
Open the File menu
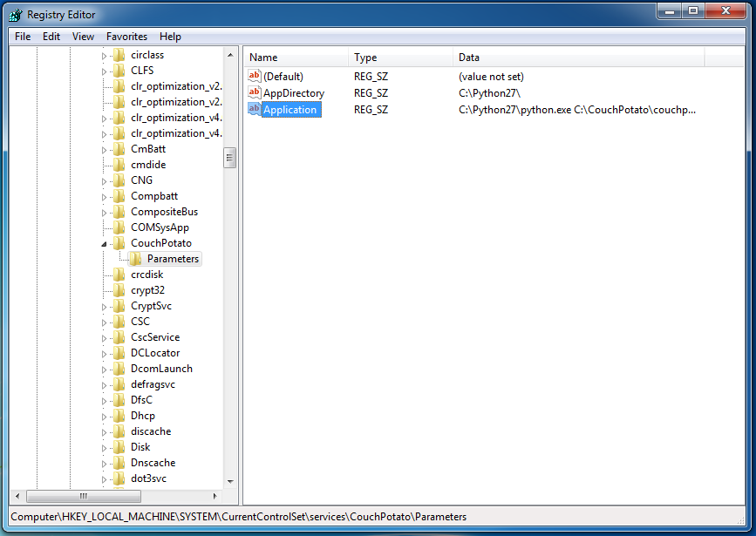click(x=23, y=37)
